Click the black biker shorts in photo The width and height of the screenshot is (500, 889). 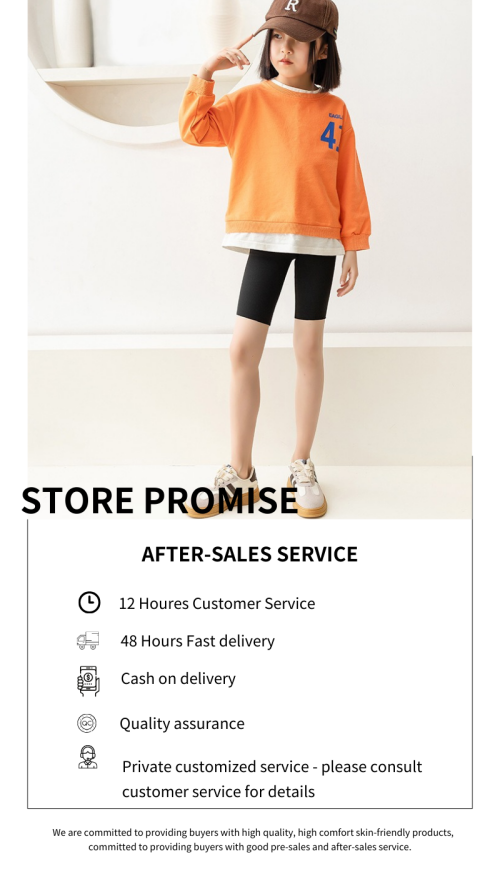(x=286, y=286)
